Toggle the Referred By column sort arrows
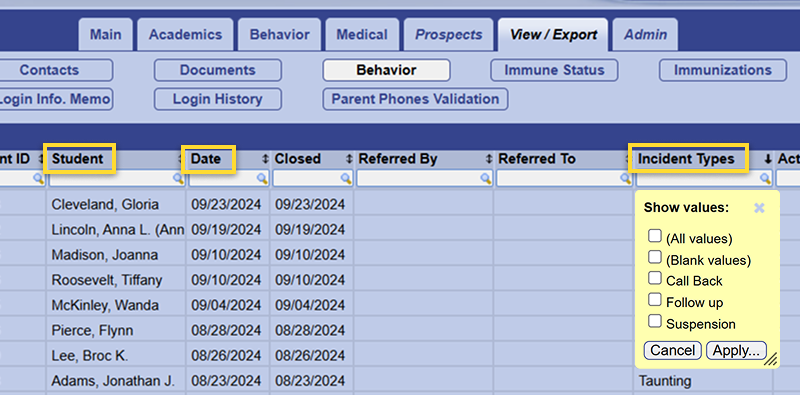The height and width of the screenshot is (395, 800). [489, 159]
